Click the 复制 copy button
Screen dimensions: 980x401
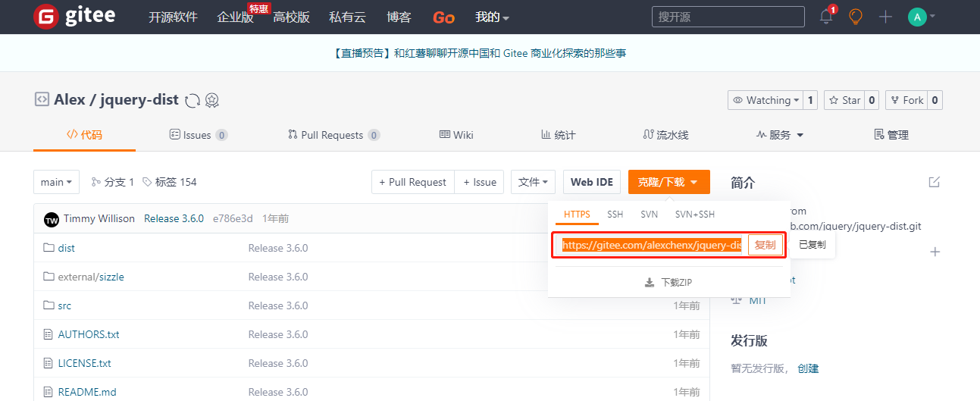[765, 245]
